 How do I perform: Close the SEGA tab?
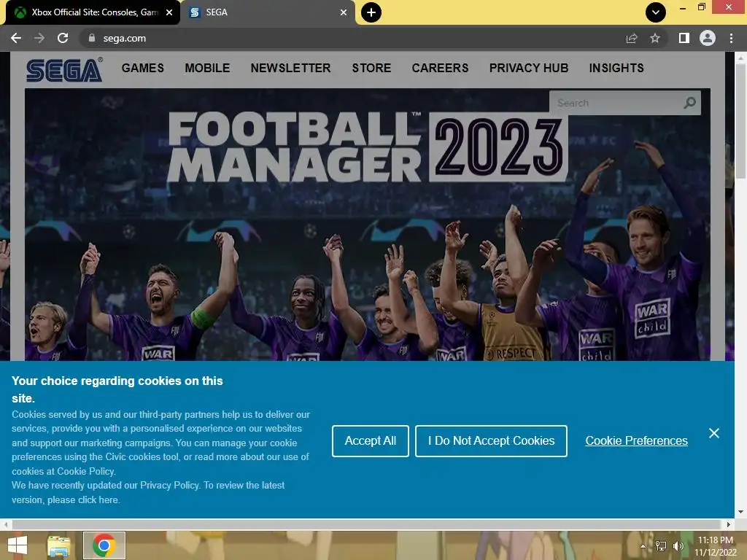tap(344, 12)
